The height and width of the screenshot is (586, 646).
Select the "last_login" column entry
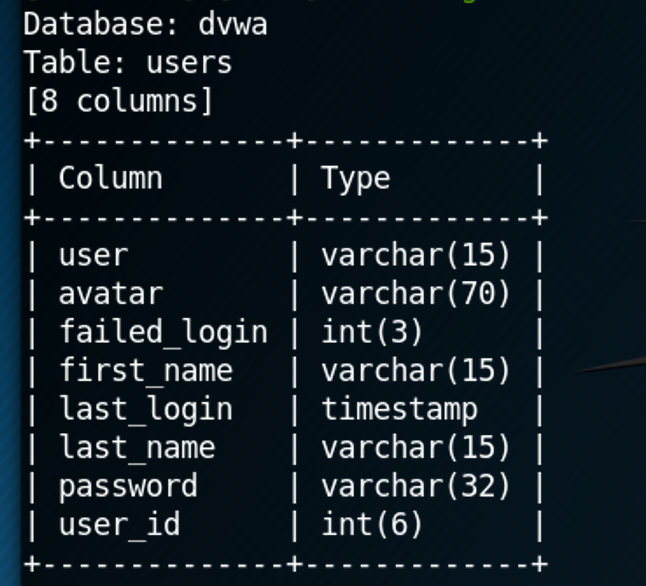click(x=146, y=409)
